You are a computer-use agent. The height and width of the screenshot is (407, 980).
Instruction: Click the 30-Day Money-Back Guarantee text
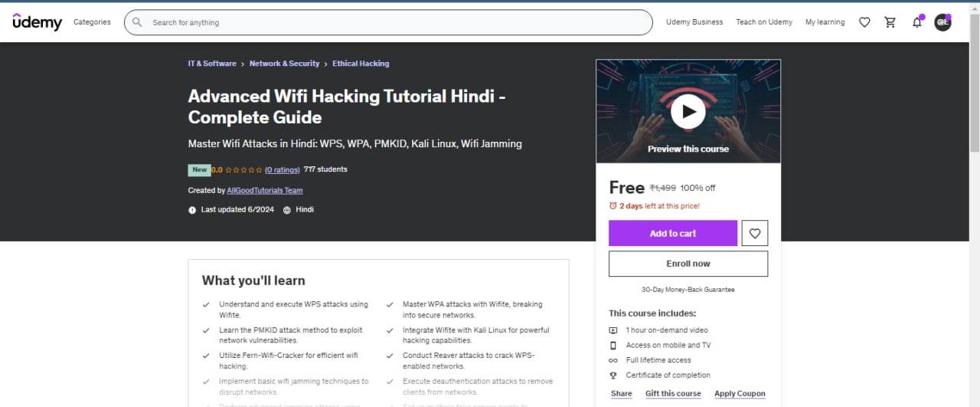click(688, 290)
